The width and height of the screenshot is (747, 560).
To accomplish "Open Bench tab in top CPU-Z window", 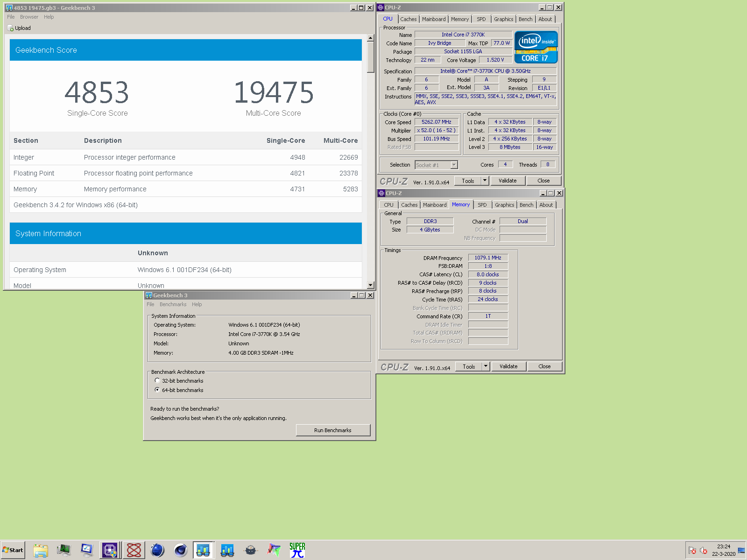I will point(525,19).
